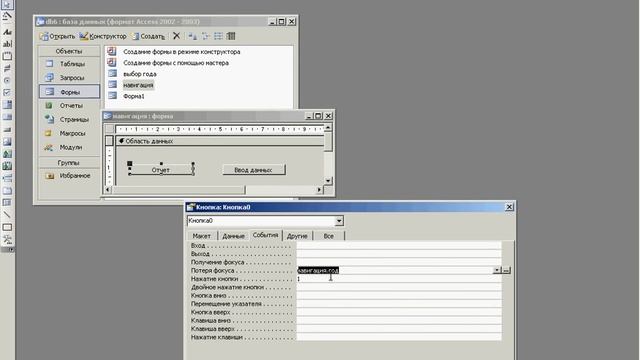Select the Objects pointer tool in toolbox

pos(7,4)
